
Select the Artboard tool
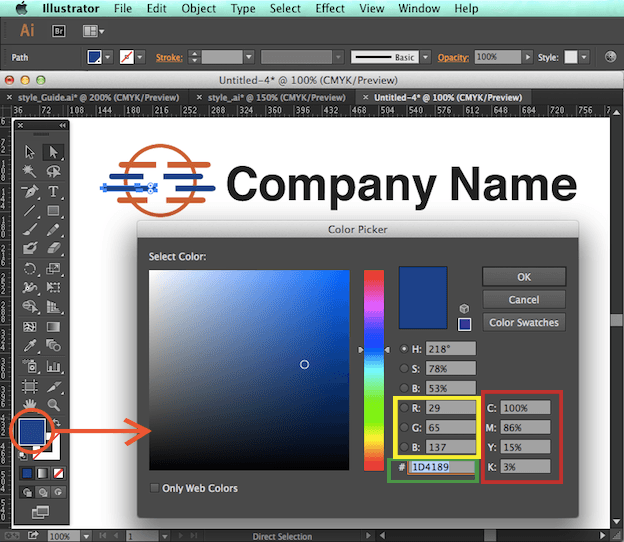[30, 386]
